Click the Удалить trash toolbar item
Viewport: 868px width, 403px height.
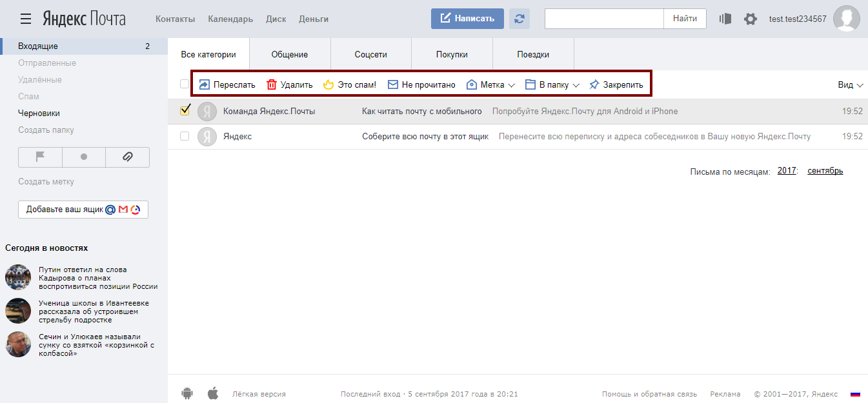click(x=290, y=84)
